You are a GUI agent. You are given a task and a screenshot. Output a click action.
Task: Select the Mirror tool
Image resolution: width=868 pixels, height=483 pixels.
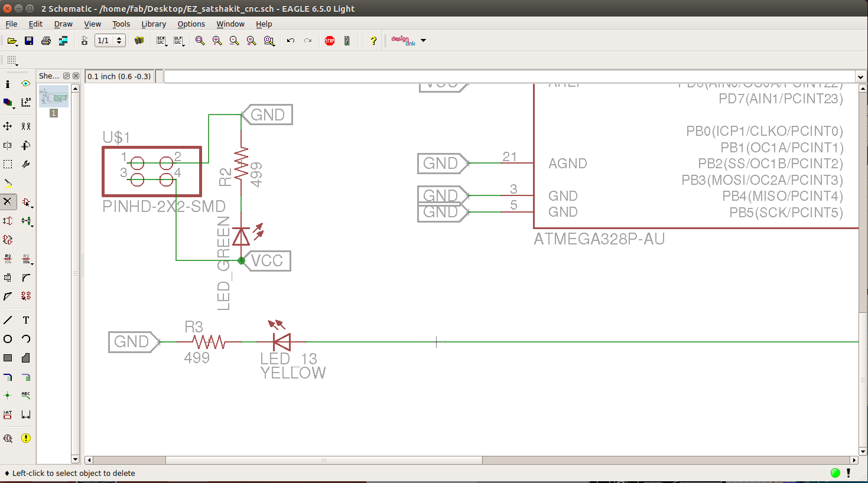click(8, 145)
